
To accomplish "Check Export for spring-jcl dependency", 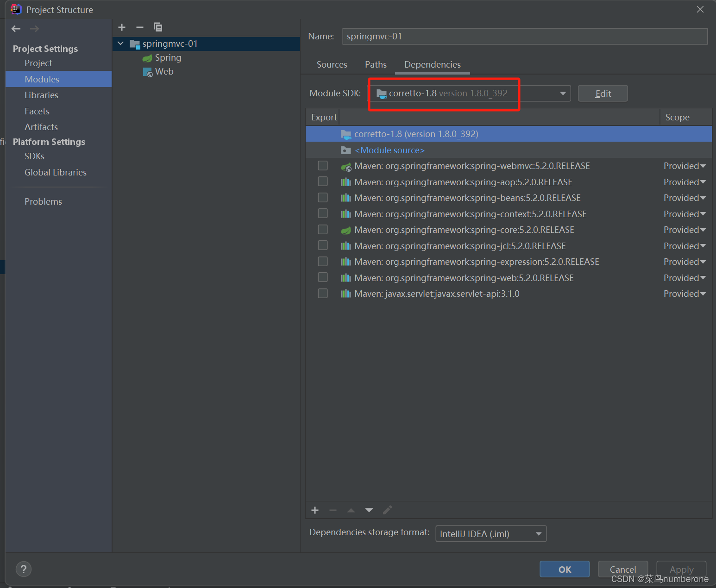I will click(323, 245).
